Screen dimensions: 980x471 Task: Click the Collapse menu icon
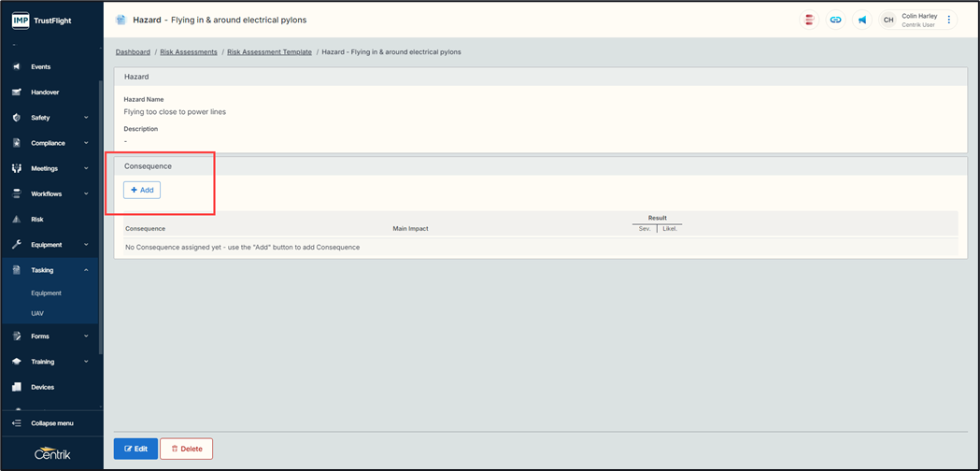click(16, 423)
